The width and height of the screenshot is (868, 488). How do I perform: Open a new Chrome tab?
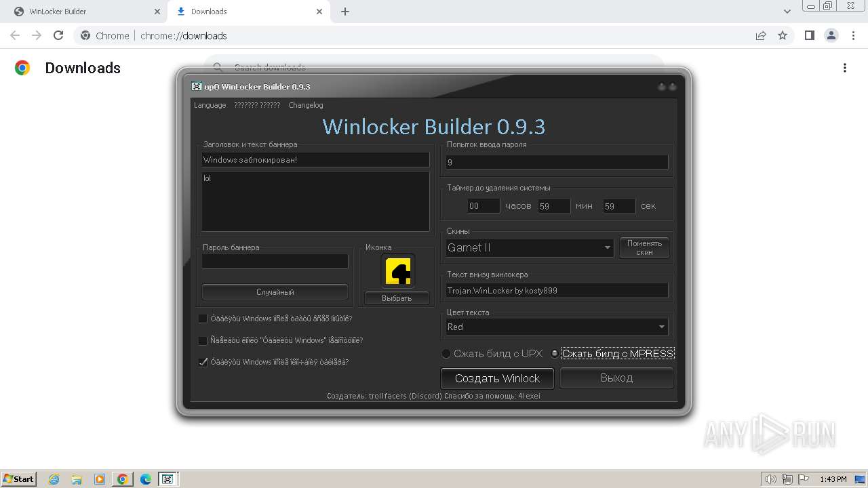[345, 12]
